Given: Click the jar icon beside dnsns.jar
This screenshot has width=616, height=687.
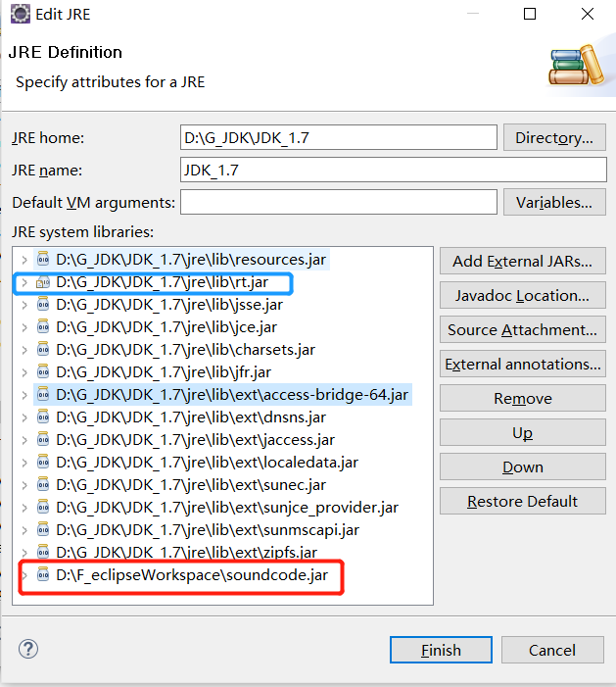Looking at the screenshot, I should (43, 417).
